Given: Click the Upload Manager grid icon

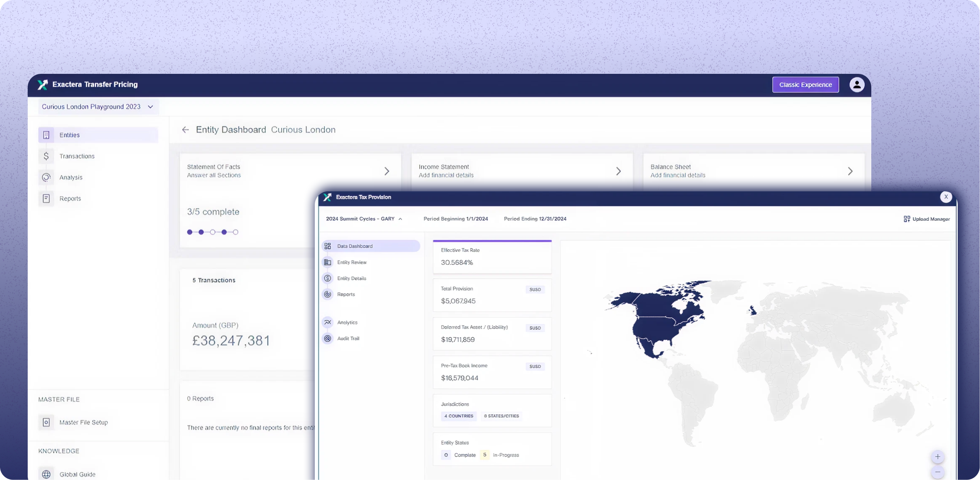Looking at the screenshot, I should (x=907, y=219).
